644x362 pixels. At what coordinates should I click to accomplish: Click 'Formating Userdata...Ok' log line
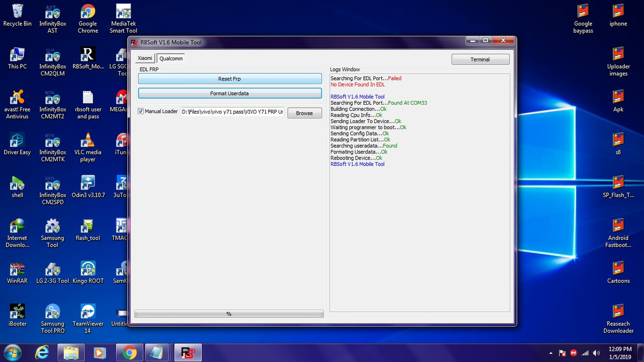359,152
